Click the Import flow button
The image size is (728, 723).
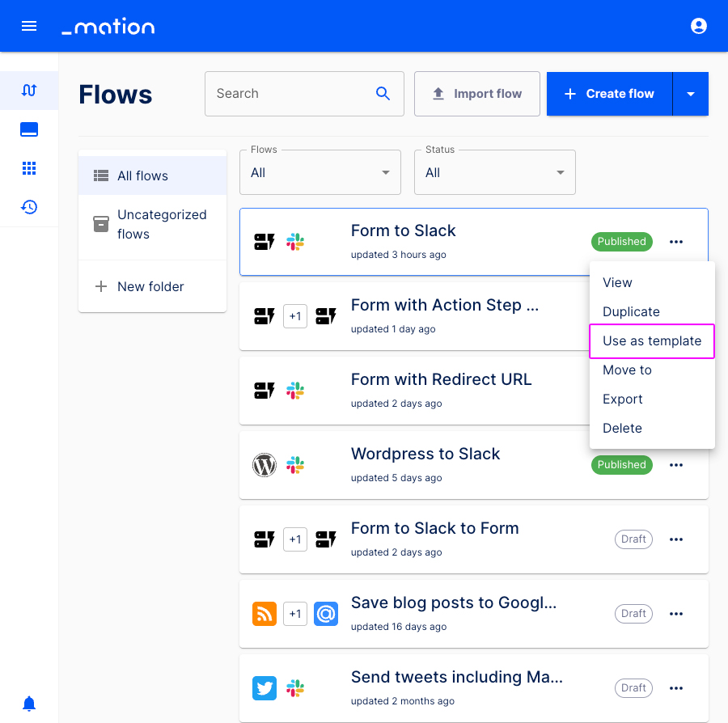pyautogui.click(x=476, y=93)
